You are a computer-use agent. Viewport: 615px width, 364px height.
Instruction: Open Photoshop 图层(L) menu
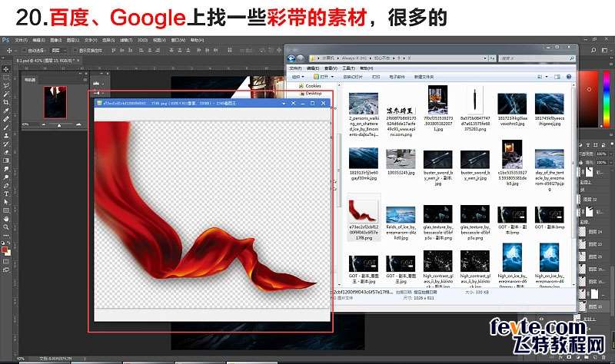(x=72, y=41)
